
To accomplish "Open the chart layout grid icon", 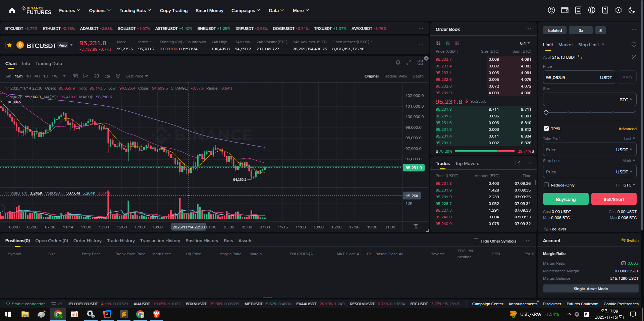I will [x=420, y=62].
